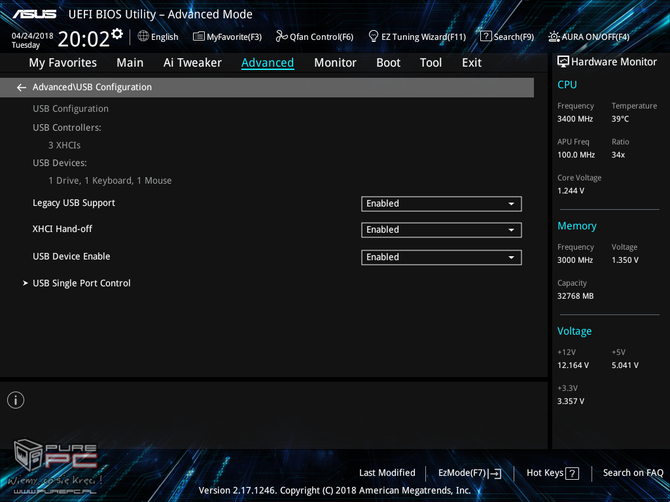Screen dimensions: 670x502
Task: Select English language option
Action: click(165, 37)
